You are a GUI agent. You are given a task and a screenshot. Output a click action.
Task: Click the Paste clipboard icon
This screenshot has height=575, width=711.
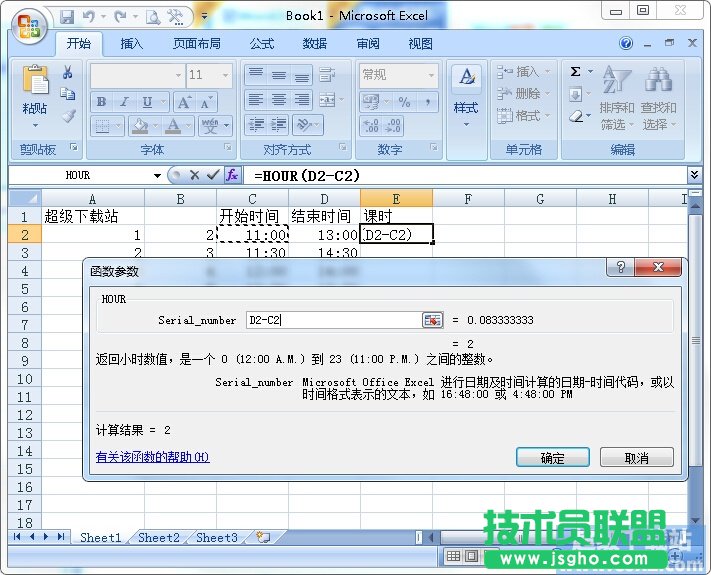point(35,84)
